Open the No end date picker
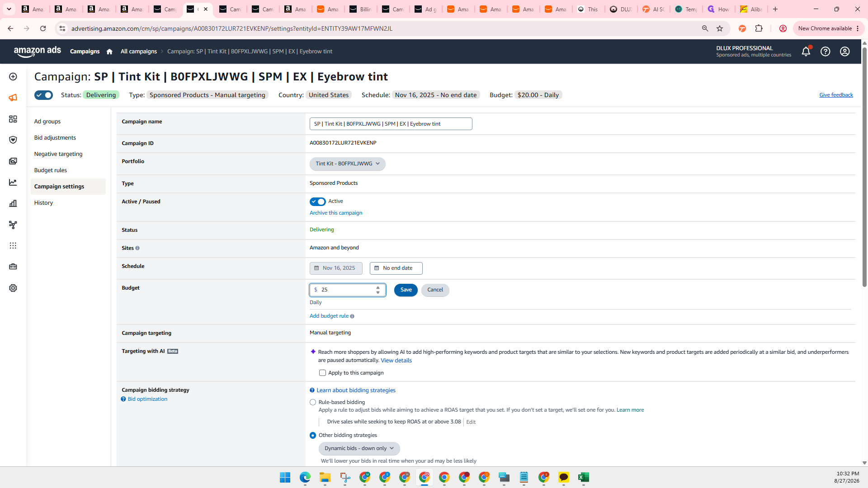The height and width of the screenshot is (488, 868). (396, 268)
